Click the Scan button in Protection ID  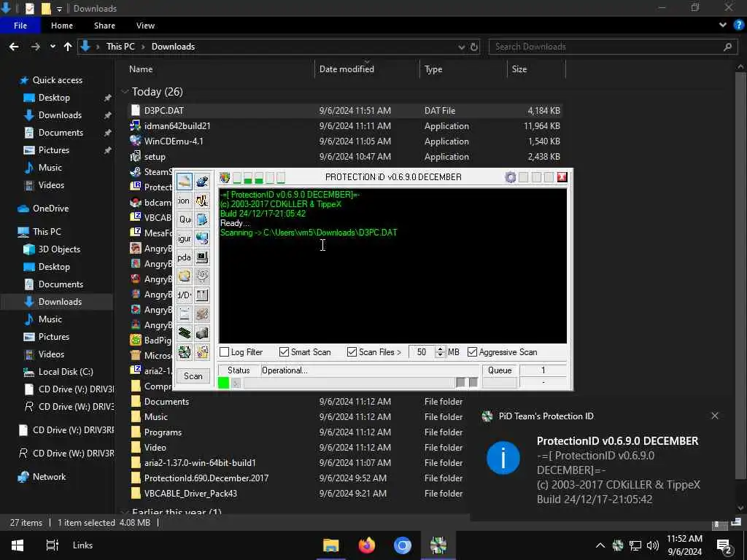click(193, 376)
